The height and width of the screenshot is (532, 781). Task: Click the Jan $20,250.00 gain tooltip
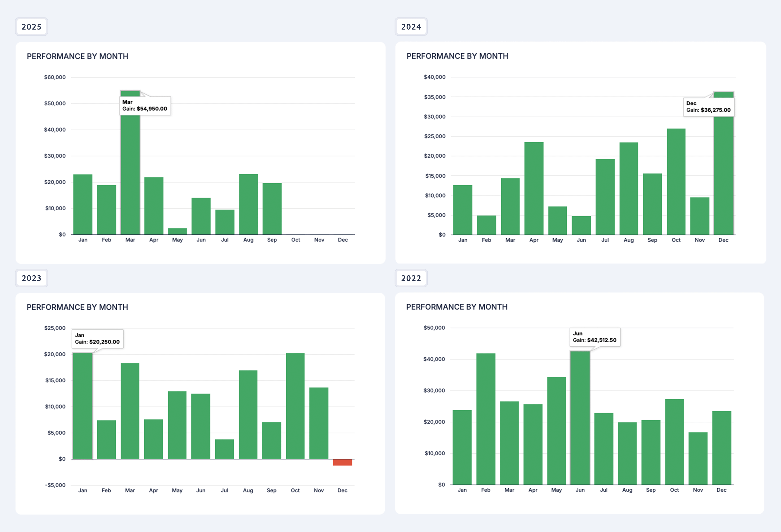97,339
